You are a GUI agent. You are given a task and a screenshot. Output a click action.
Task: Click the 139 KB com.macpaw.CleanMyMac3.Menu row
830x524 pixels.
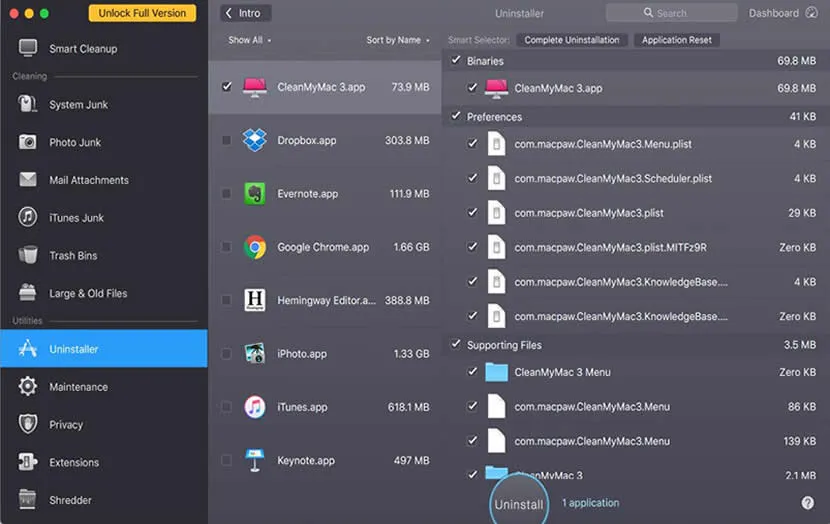click(636, 441)
